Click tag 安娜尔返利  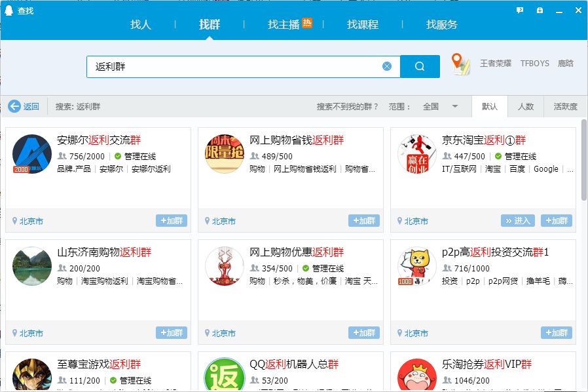tap(151, 169)
